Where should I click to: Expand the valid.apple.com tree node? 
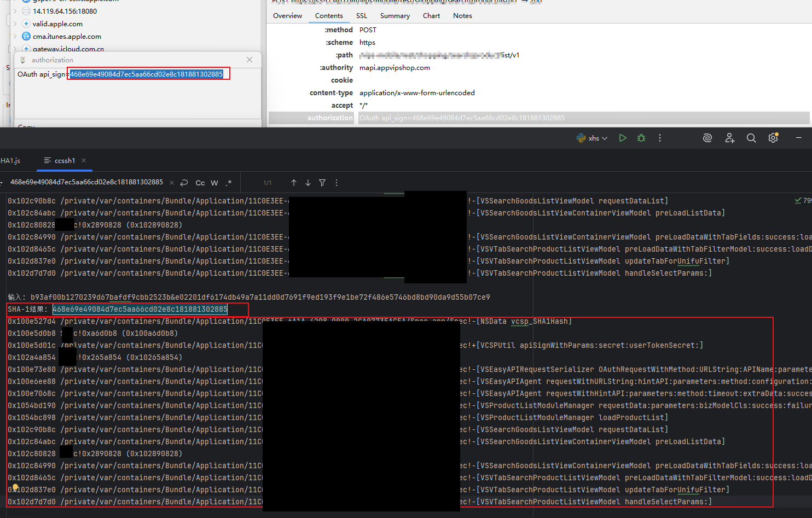pyautogui.click(x=15, y=24)
